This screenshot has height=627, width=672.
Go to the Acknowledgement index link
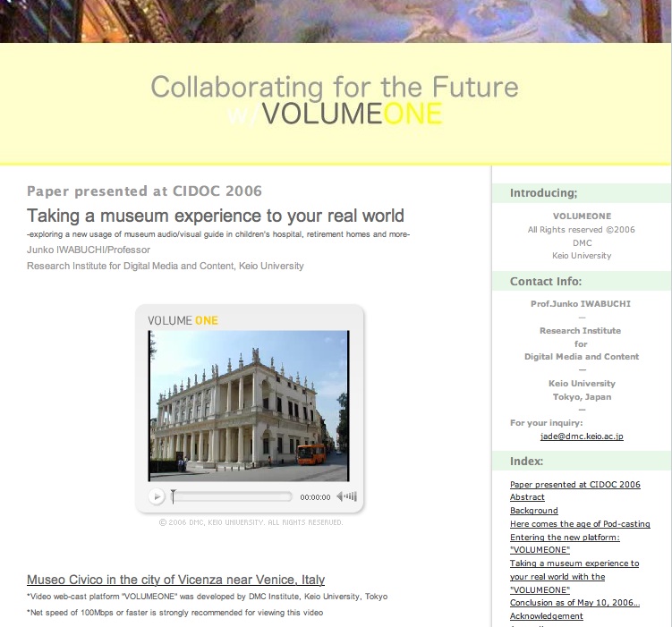[x=547, y=616]
